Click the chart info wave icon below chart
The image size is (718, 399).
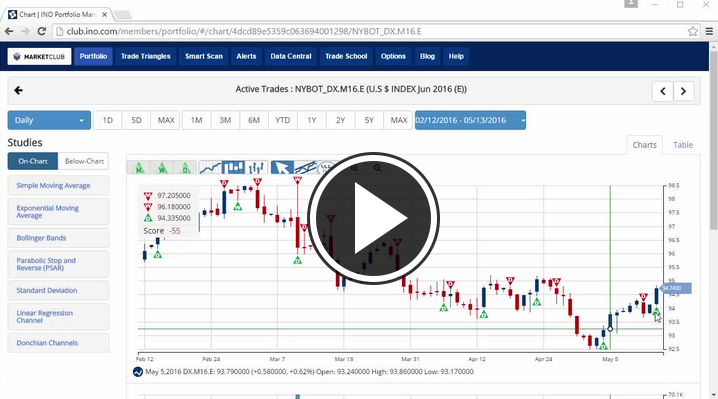(138, 372)
